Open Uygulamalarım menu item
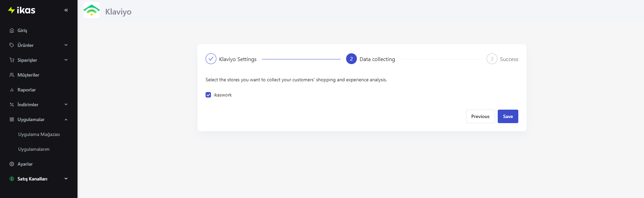 pyautogui.click(x=34, y=149)
